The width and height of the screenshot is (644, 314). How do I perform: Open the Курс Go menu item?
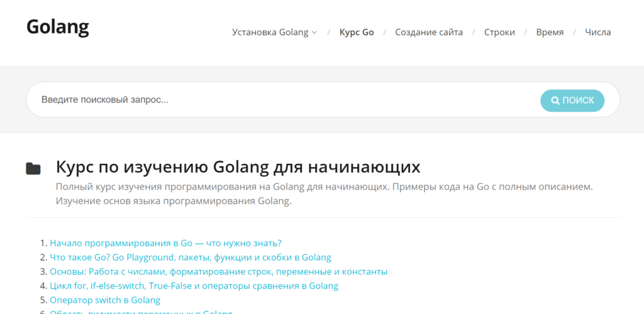point(357,32)
